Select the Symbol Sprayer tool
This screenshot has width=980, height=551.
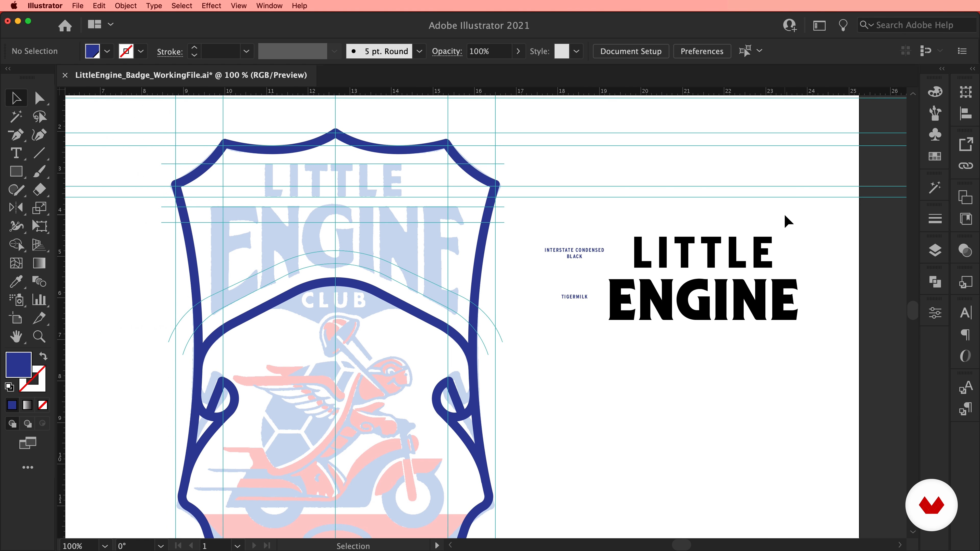click(x=16, y=300)
